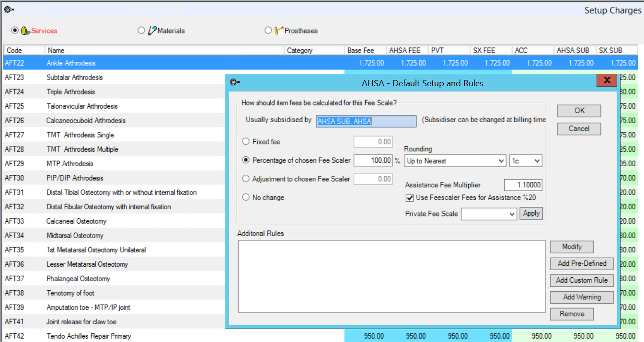Select the Materials radio button
Image resolution: width=644 pixels, height=342 pixels.
click(141, 30)
